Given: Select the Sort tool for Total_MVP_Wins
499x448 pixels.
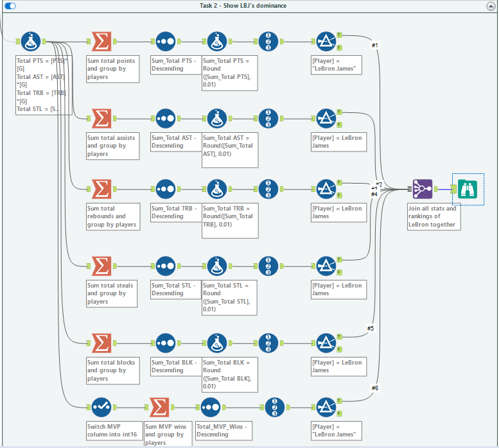Looking at the screenshot, I should coord(211,407).
